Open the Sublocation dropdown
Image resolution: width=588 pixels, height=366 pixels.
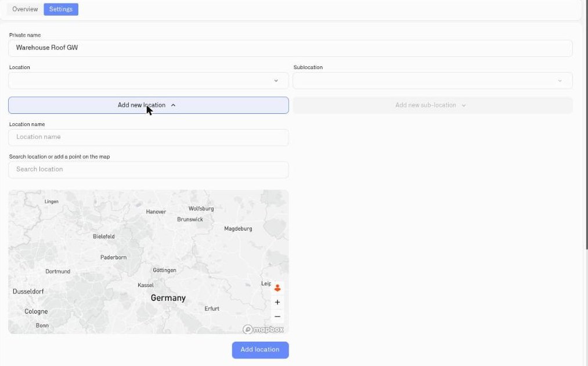[x=432, y=80]
